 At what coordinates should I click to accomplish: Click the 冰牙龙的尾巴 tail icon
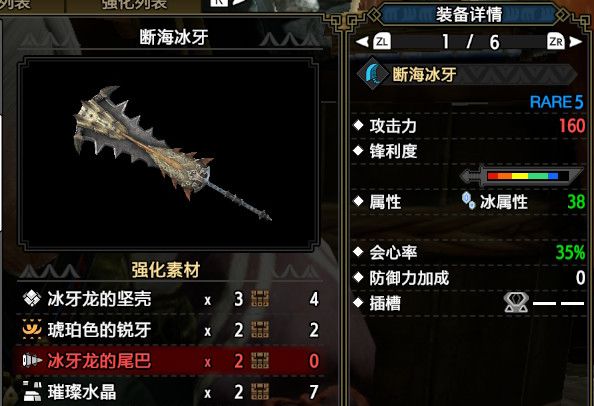[32, 360]
